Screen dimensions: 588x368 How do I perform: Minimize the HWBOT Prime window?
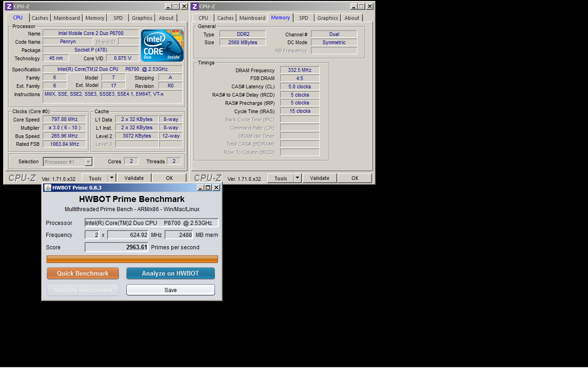tap(200, 188)
